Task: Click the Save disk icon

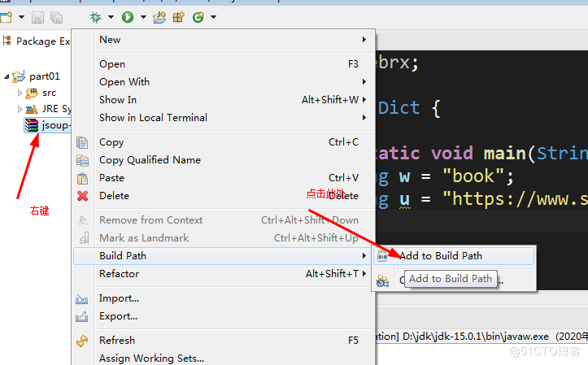Action: 38,16
